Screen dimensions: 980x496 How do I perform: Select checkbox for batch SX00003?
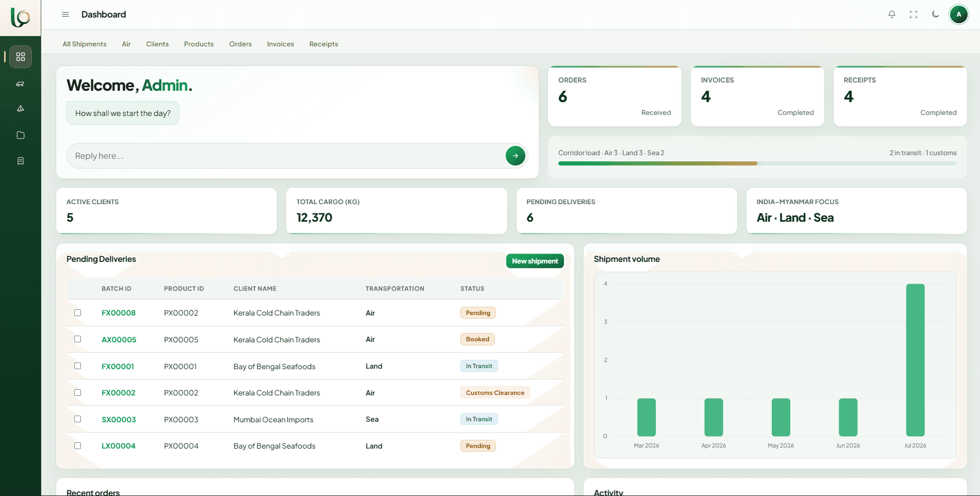[x=78, y=419]
